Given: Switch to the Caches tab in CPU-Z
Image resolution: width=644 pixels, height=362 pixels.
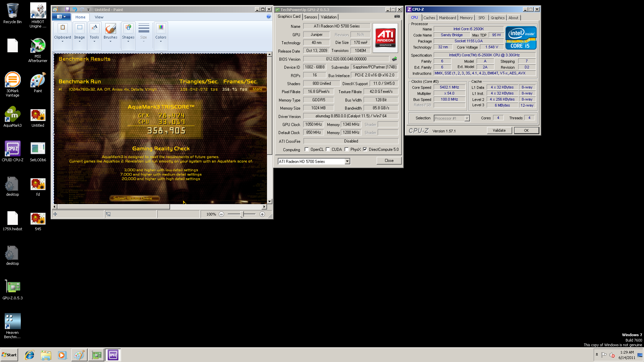Looking at the screenshot, I should [429, 18].
